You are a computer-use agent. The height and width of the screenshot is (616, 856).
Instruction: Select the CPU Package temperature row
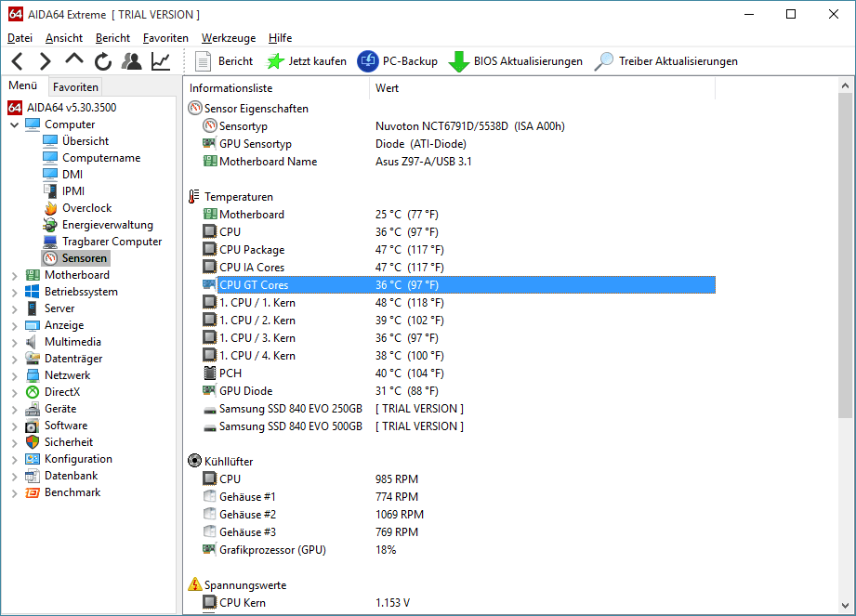[x=458, y=249]
